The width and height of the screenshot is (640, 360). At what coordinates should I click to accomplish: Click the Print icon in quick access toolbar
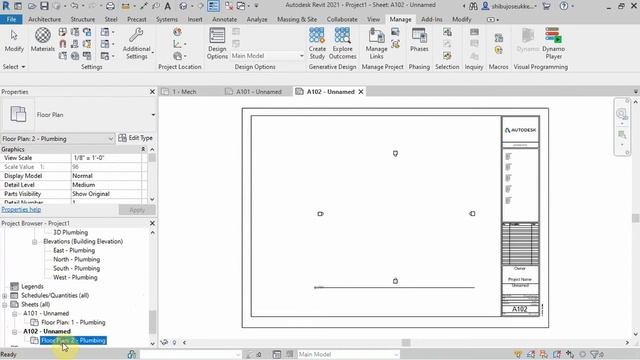click(x=110, y=6)
